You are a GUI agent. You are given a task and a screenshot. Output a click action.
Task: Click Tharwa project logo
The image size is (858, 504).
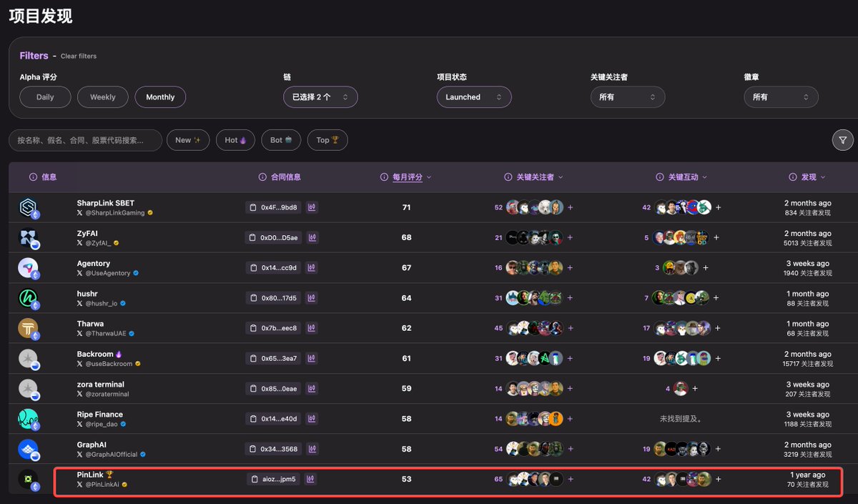pyautogui.click(x=29, y=328)
